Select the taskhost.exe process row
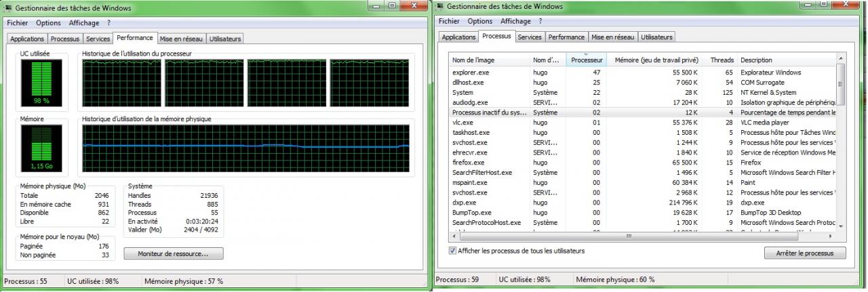Viewport: 868px width, 292px height. tap(642, 132)
